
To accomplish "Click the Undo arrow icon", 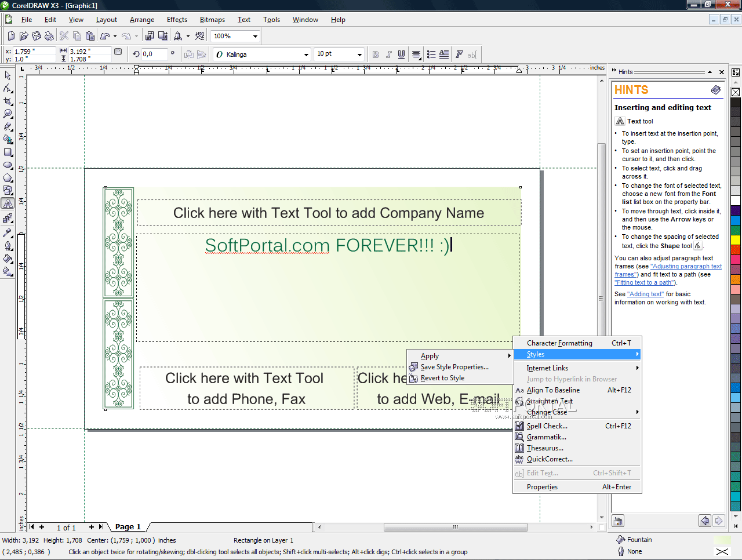I will [x=105, y=36].
